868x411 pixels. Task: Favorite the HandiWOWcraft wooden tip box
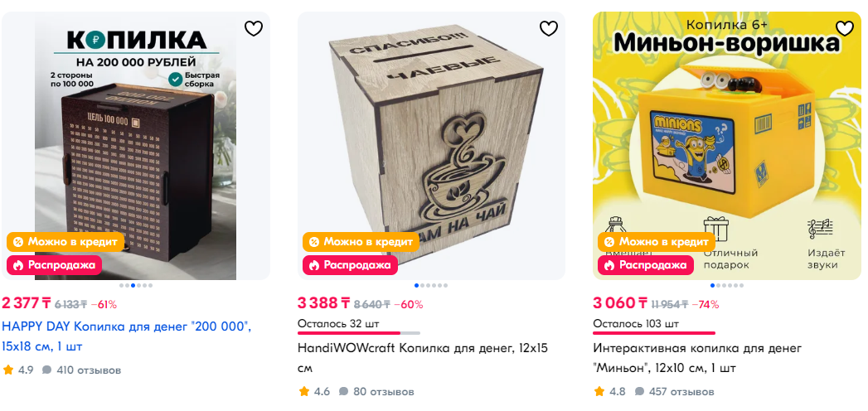pyautogui.click(x=549, y=28)
